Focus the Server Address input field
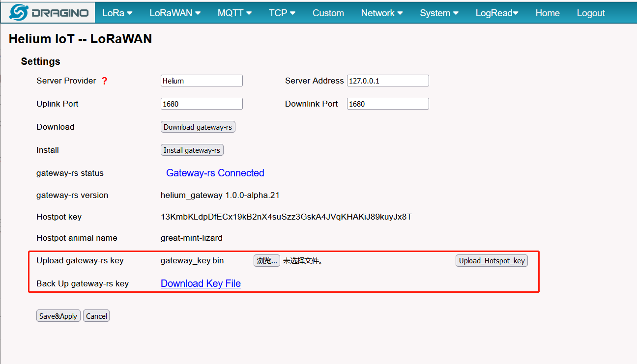The image size is (637, 364). point(388,81)
